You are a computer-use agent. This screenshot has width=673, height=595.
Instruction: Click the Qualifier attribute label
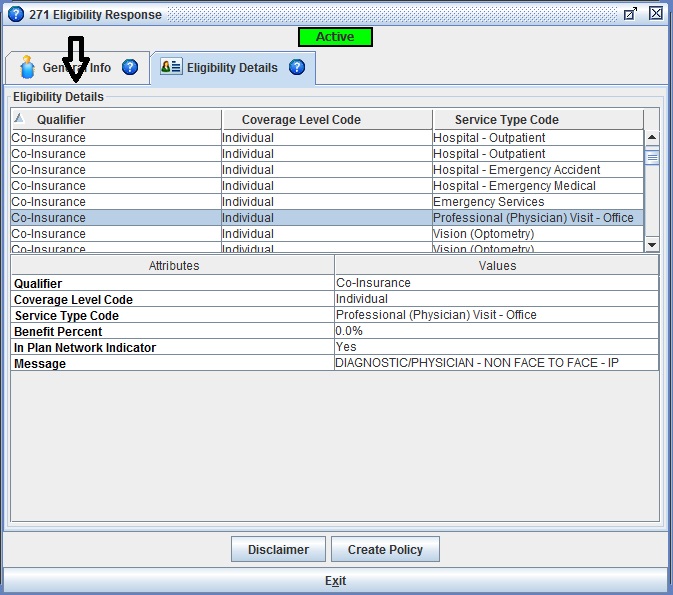38,283
